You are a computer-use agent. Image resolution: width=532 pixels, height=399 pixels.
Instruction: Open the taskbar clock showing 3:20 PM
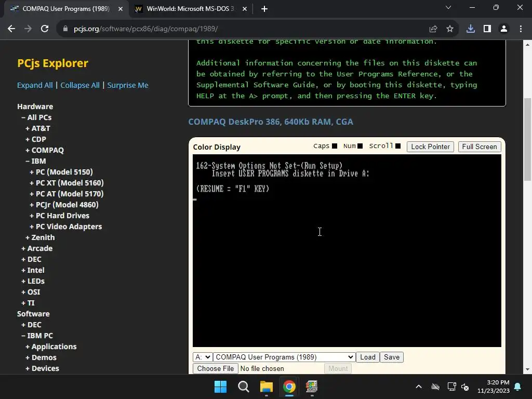click(x=494, y=387)
